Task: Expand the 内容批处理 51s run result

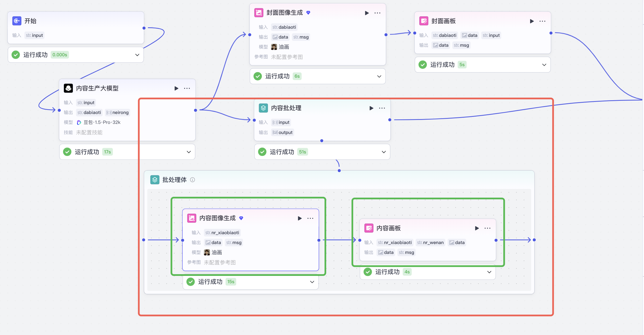Action: [x=384, y=152]
